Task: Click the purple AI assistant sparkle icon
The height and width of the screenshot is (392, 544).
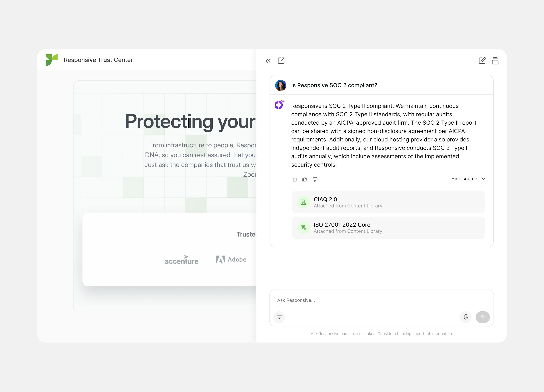Action: (x=279, y=105)
